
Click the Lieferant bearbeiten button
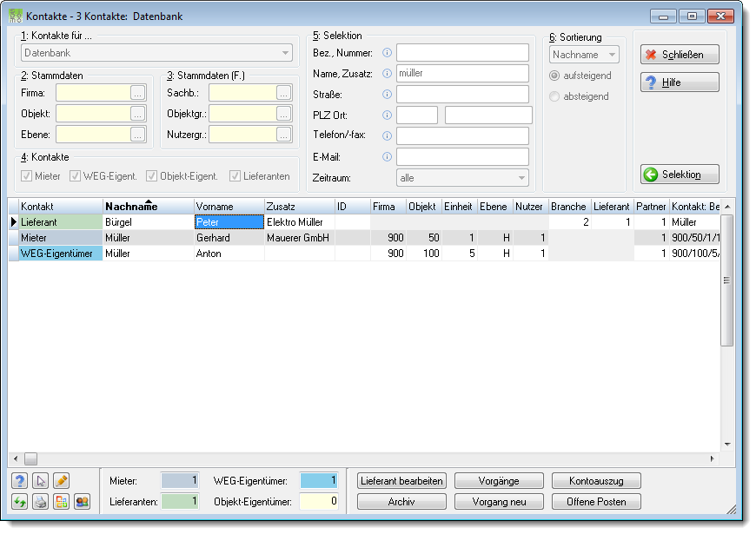(401, 480)
